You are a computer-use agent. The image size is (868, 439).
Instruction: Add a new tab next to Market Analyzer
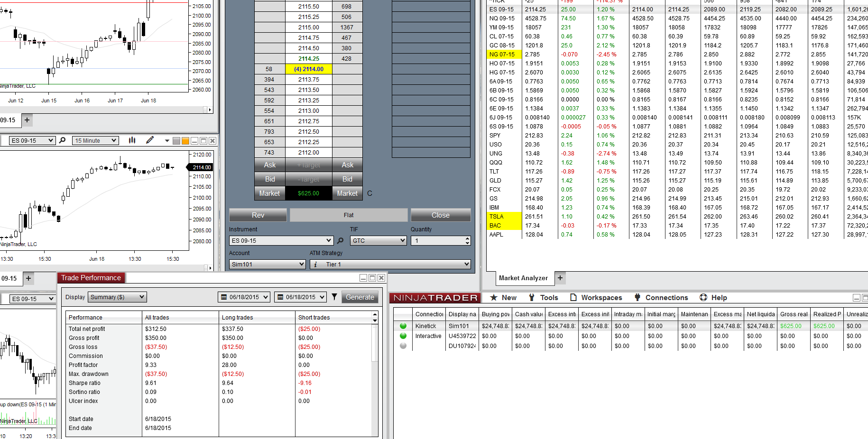[560, 278]
